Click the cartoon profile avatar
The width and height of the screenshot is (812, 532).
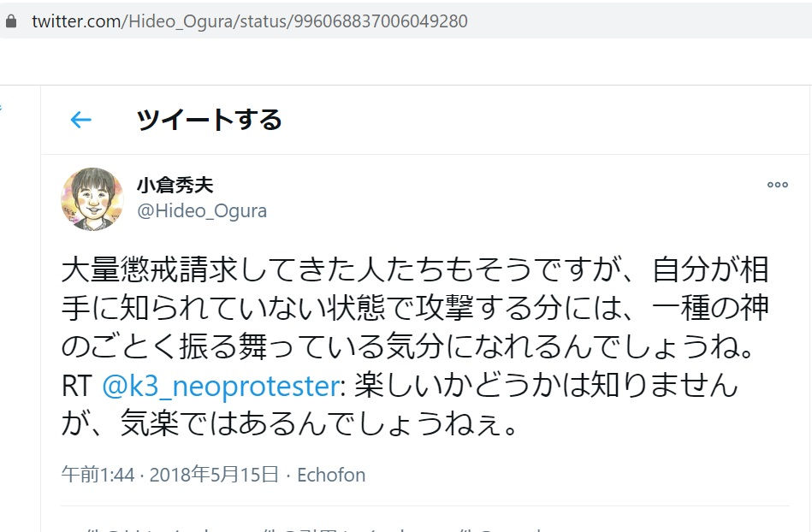pos(92,198)
